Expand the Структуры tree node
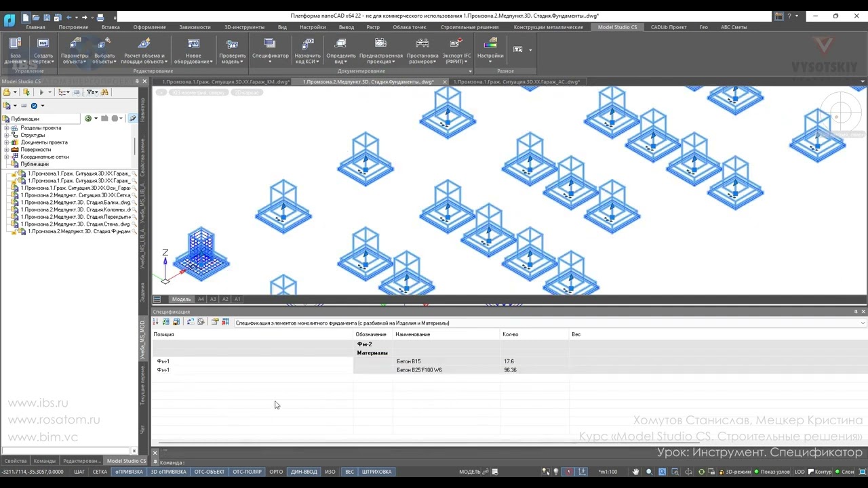The image size is (868, 488). pos(7,136)
